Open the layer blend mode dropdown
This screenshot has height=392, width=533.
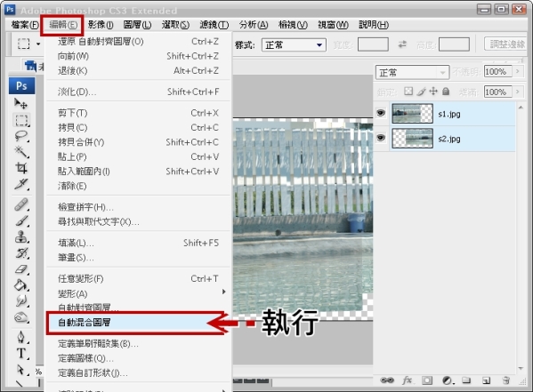pos(412,72)
